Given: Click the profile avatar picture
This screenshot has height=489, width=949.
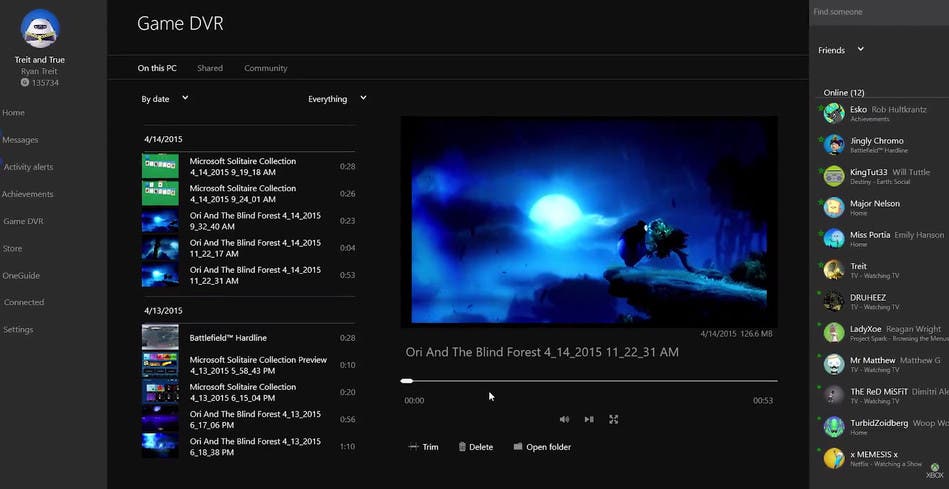Looking at the screenshot, I should pyautogui.click(x=40, y=29).
